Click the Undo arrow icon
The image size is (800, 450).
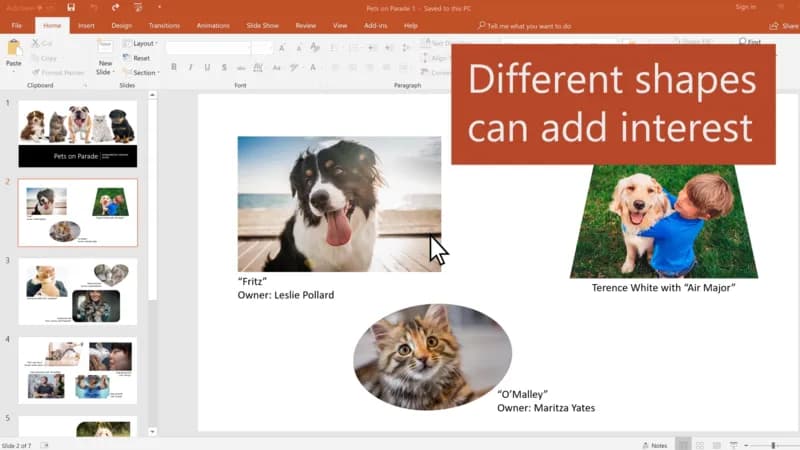pyautogui.click(x=93, y=7)
